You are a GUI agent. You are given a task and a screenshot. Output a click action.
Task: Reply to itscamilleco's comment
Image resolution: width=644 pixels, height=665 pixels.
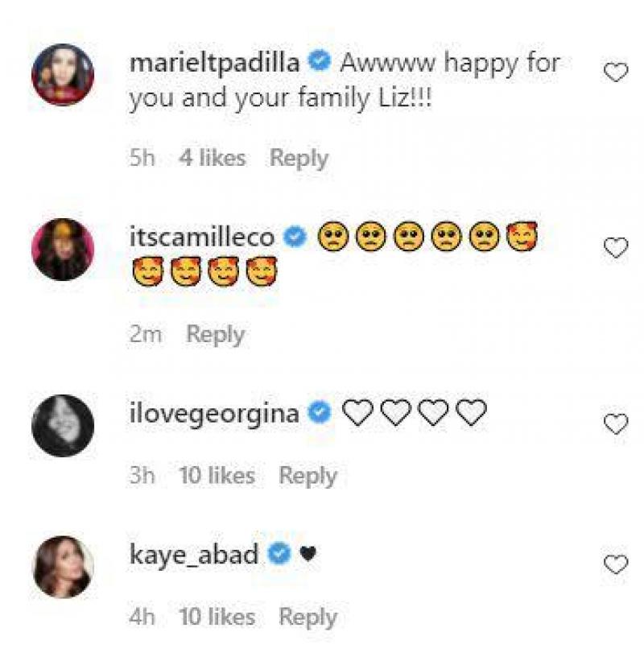tap(215, 334)
